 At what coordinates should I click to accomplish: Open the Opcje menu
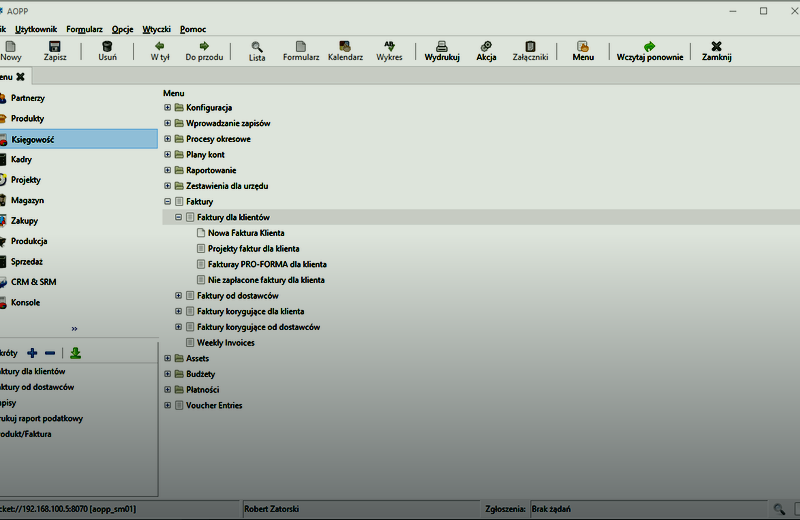point(122,29)
